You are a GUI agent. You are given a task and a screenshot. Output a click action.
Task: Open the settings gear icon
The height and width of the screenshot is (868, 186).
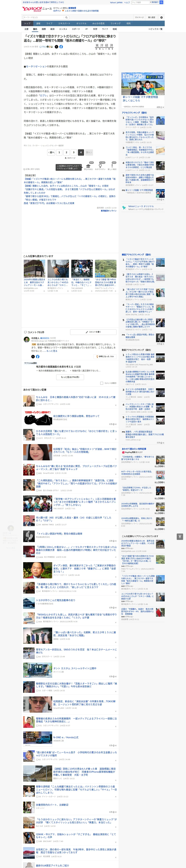161,17
